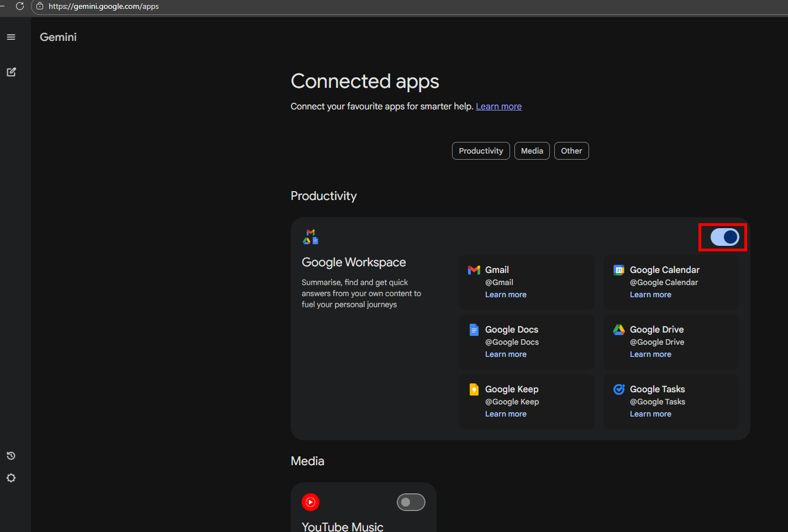Click the Google Keep icon

[474, 389]
